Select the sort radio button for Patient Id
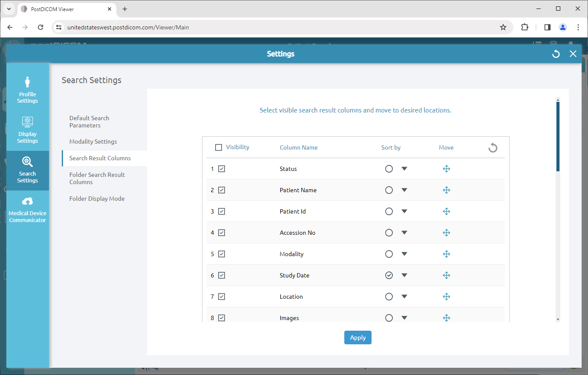 pos(389,211)
